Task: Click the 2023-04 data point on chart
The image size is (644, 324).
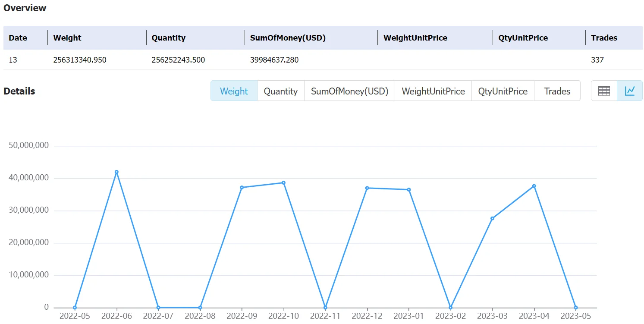Action: coord(534,186)
